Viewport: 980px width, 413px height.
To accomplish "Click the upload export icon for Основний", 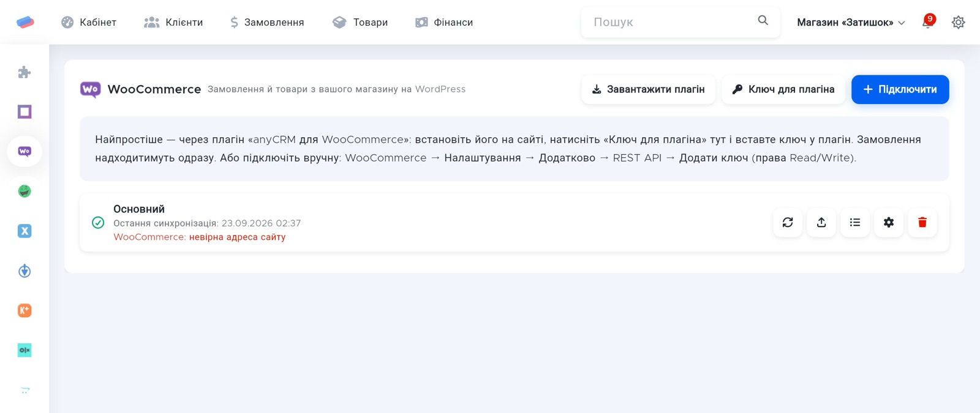I will [x=821, y=223].
